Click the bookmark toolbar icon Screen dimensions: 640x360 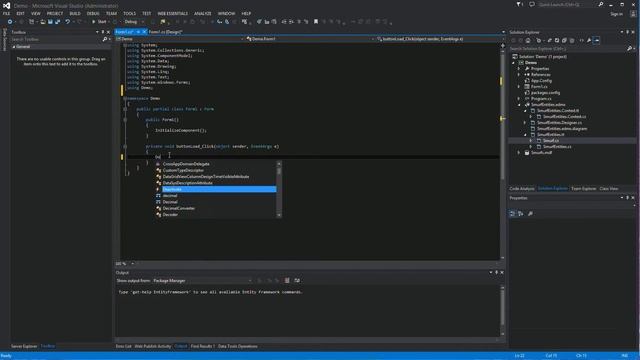click(x=316, y=22)
